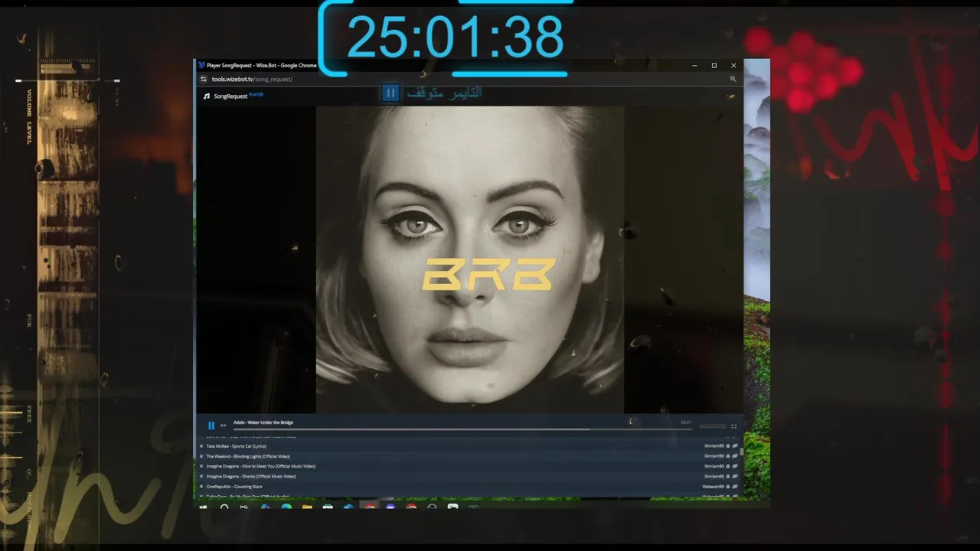Open link icon for OneRepublic - Counting Stars
Viewport: 980px width, 551px height.
(x=735, y=487)
